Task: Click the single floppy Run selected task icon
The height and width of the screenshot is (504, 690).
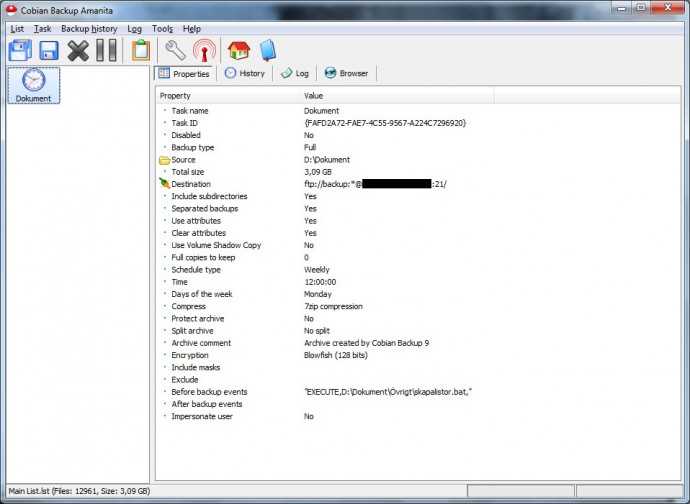Action: [49, 51]
